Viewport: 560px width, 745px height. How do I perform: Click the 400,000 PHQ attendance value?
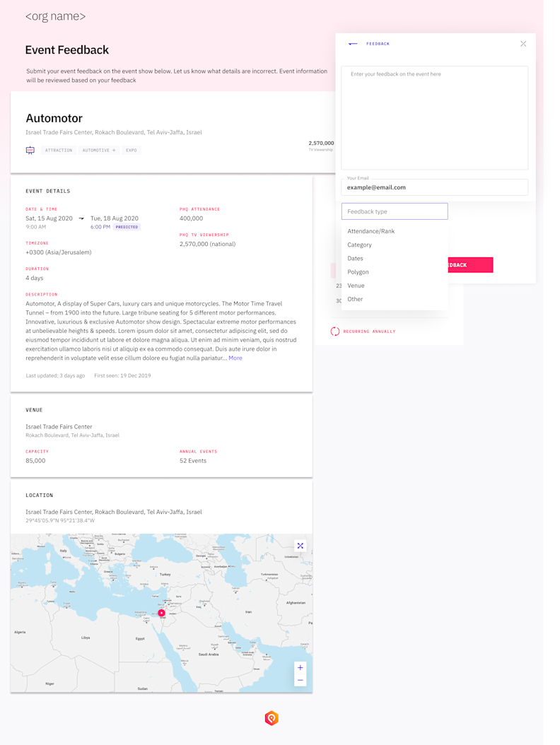coord(191,218)
